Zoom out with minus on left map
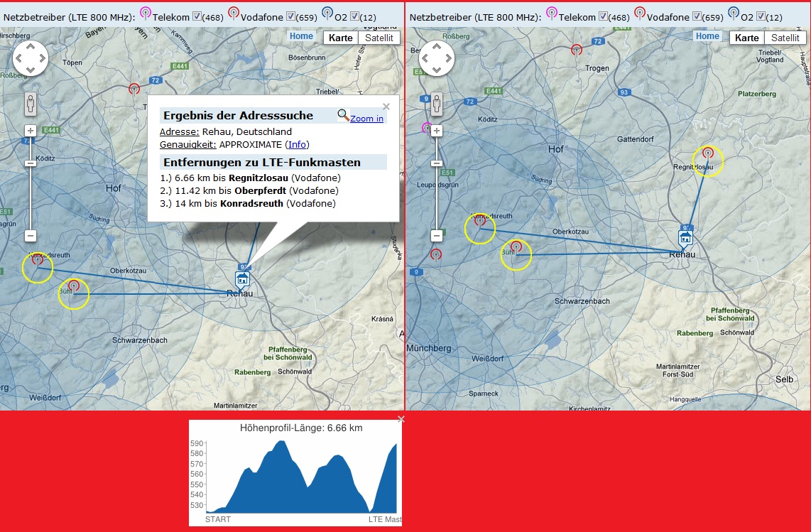811x532 pixels. point(30,236)
